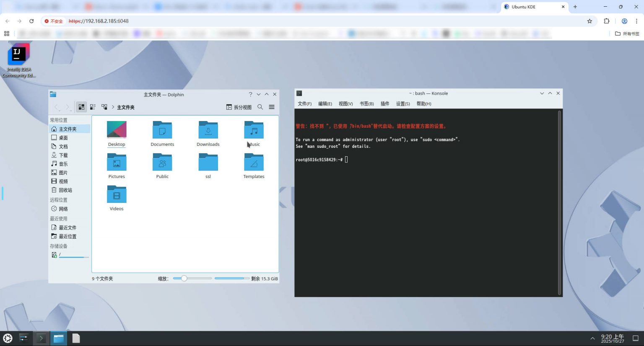Open the 音乐 (Music) sidebar entry
Viewport: 644px width, 346px height.
coord(63,164)
